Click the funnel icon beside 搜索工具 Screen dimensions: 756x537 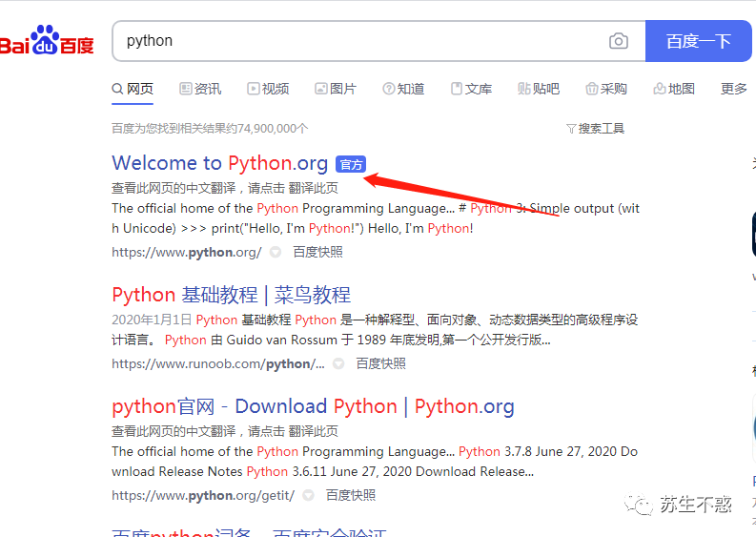pos(571,129)
